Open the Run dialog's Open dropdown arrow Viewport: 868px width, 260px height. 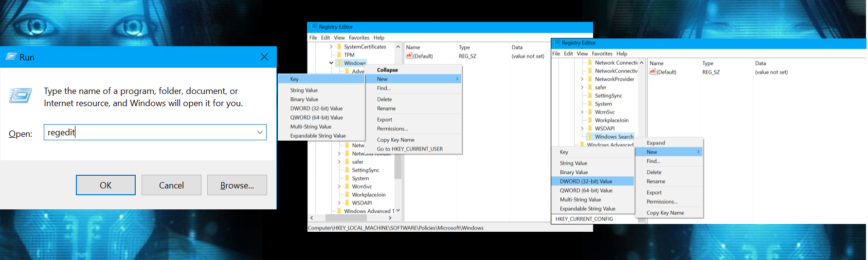point(260,132)
